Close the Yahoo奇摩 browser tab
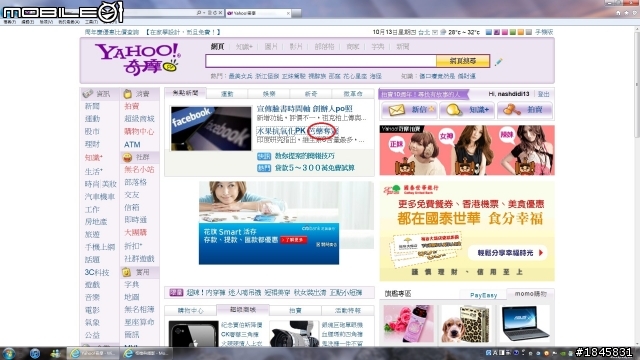640x360 pixels. point(288,13)
